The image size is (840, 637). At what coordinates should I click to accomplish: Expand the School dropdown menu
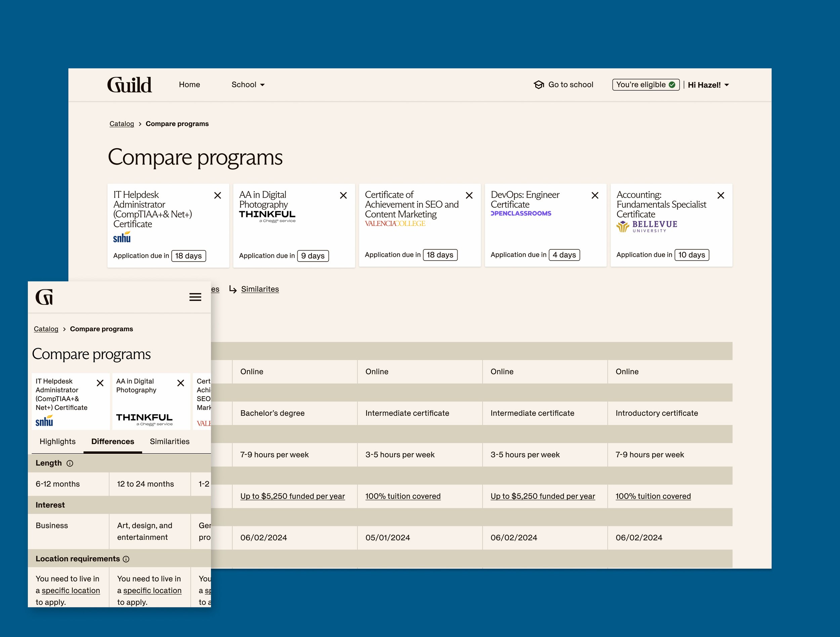pos(248,85)
